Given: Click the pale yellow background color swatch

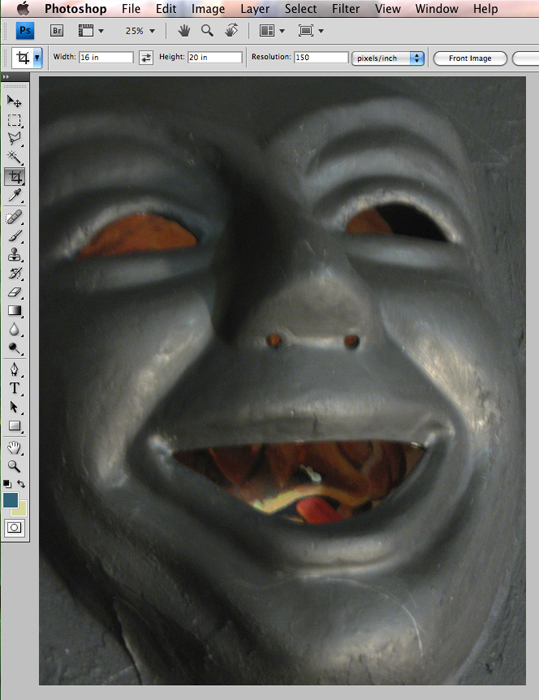Looking at the screenshot, I should (x=21, y=509).
